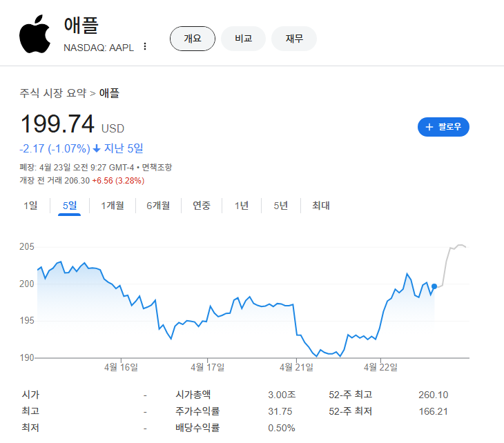Open the three-dot menu beside NASDAQ: AAPL
The width and height of the screenshot is (504, 443).
coord(145,47)
